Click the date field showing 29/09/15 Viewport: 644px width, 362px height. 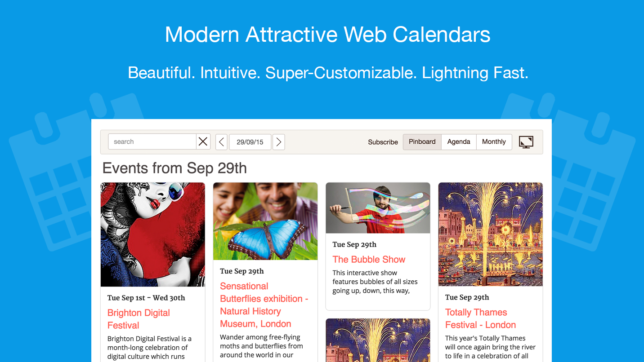click(250, 141)
